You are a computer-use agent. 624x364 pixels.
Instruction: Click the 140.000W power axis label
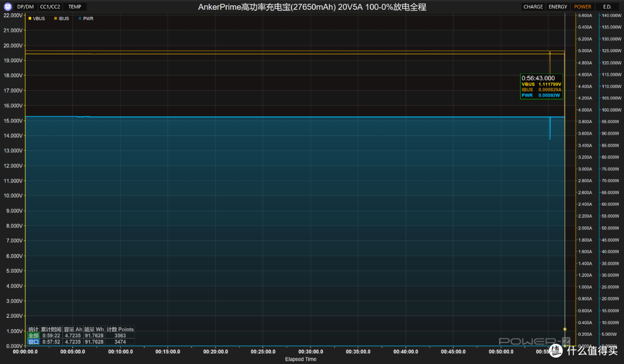click(612, 16)
